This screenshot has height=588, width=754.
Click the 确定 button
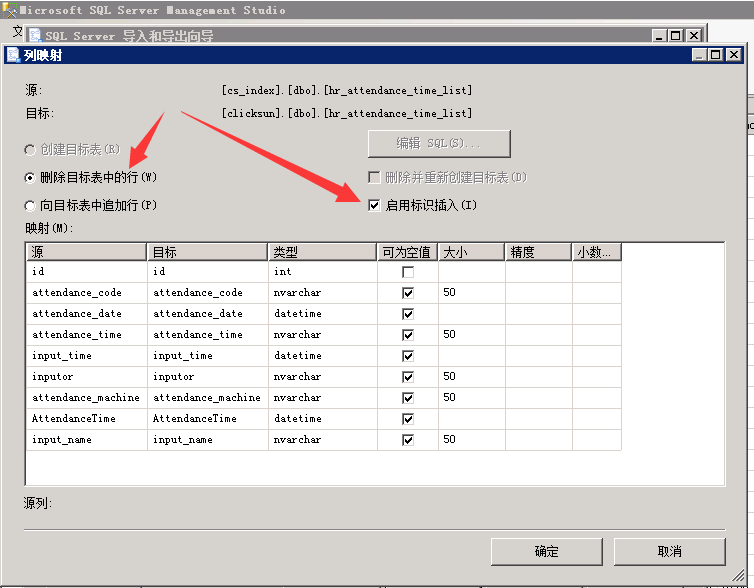click(x=547, y=551)
